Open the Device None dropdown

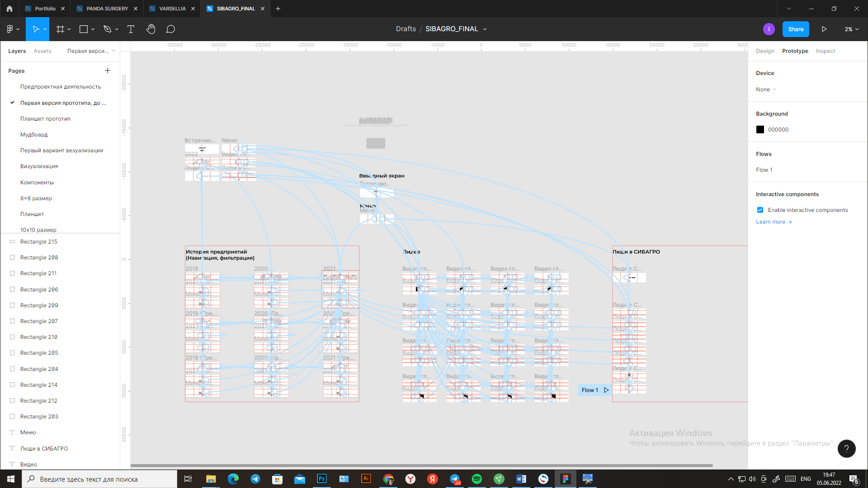[766, 89]
